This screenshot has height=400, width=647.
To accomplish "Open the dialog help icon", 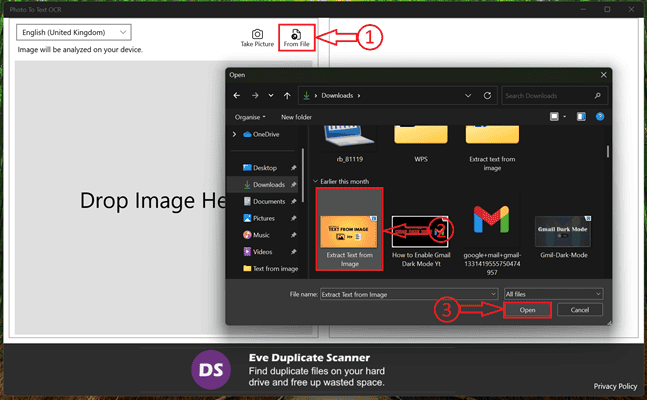I will (x=600, y=117).
